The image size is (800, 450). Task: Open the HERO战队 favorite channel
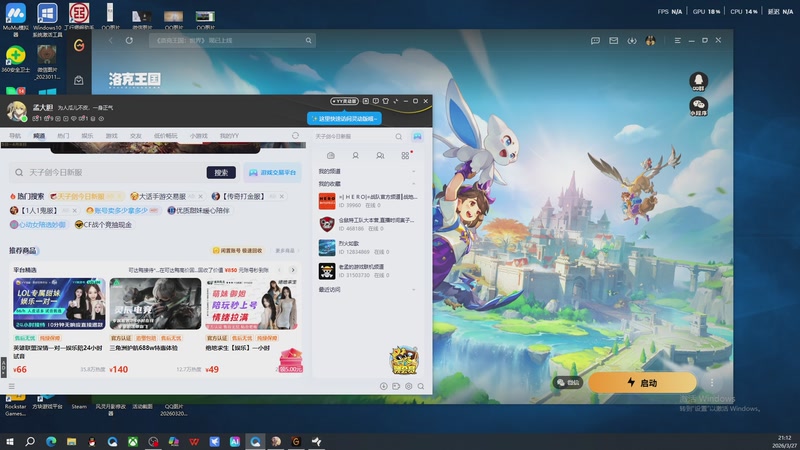367,201
